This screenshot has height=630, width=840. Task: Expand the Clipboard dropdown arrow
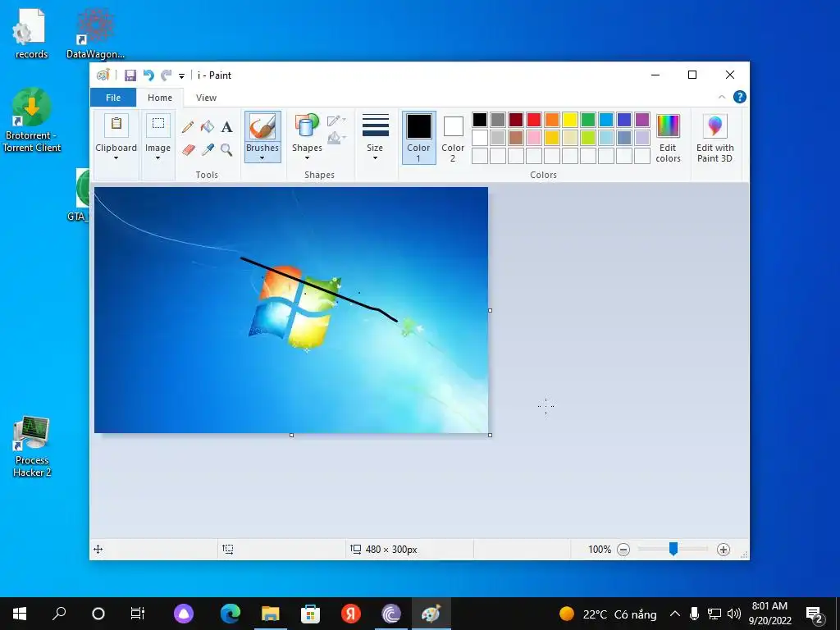pyautogui.click(x=116, y=158)
